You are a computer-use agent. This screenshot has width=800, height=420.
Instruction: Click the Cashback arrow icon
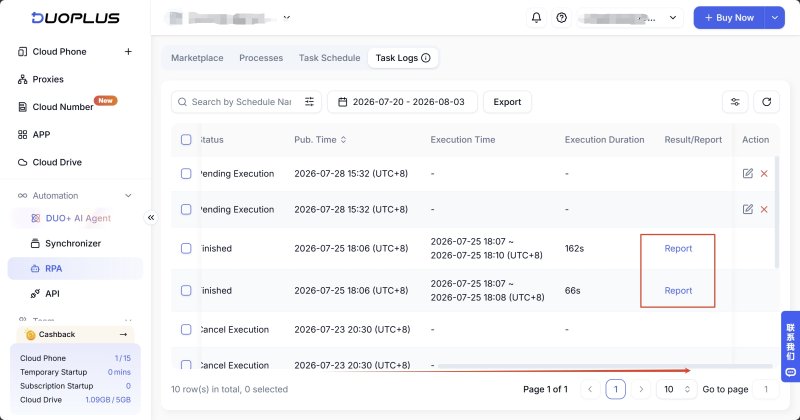pyautogui.click(x=123, y=334)
